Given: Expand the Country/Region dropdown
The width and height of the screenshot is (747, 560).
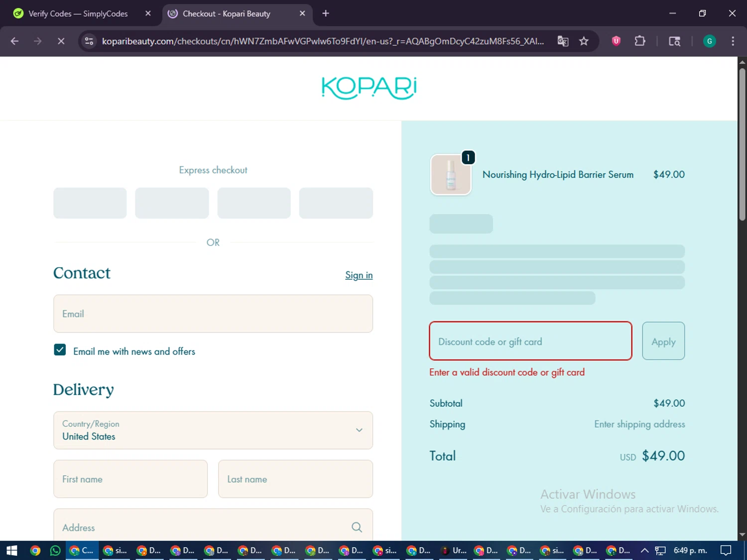Looking at the screenshot, I should [x=213, y=430].
